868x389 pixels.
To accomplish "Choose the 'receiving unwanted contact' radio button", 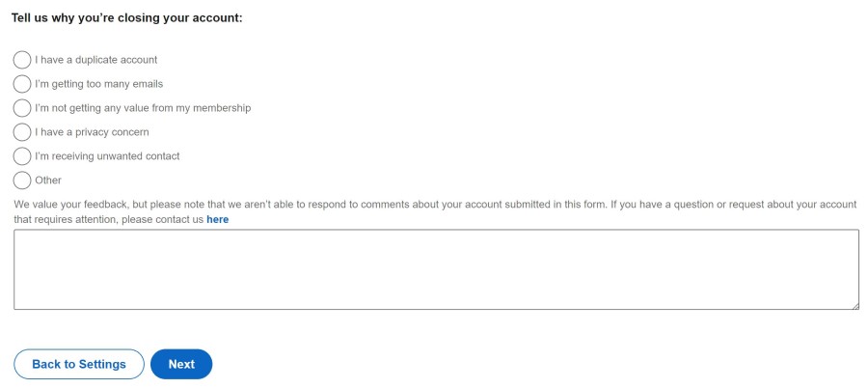I will click(x=22, y=156).
